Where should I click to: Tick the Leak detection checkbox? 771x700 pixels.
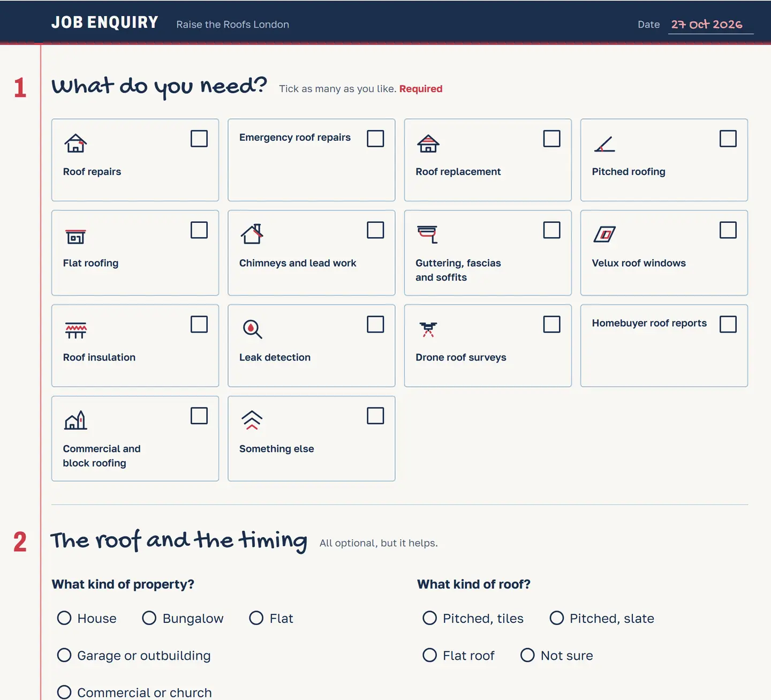375,325
